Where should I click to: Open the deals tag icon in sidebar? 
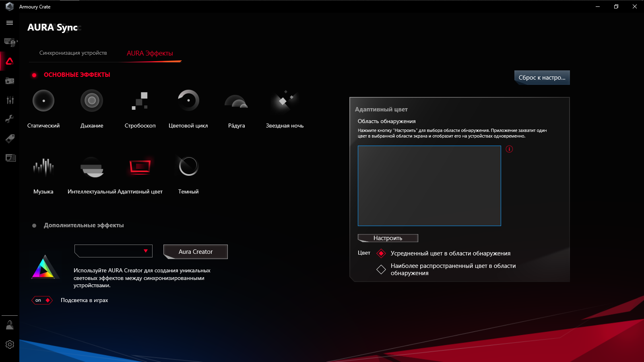[x=10, y=139]
